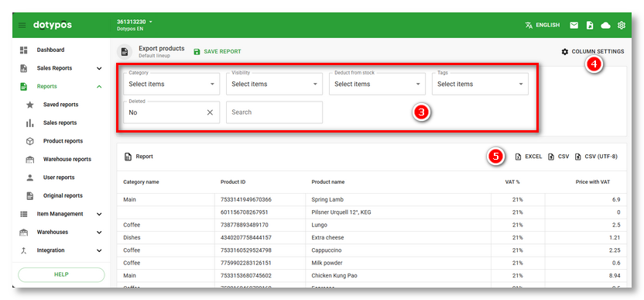Image resolution: width=644 pixels, height=300 pixels.
Task: Sort by Product ID column header
Action: [x=233, y=182]
